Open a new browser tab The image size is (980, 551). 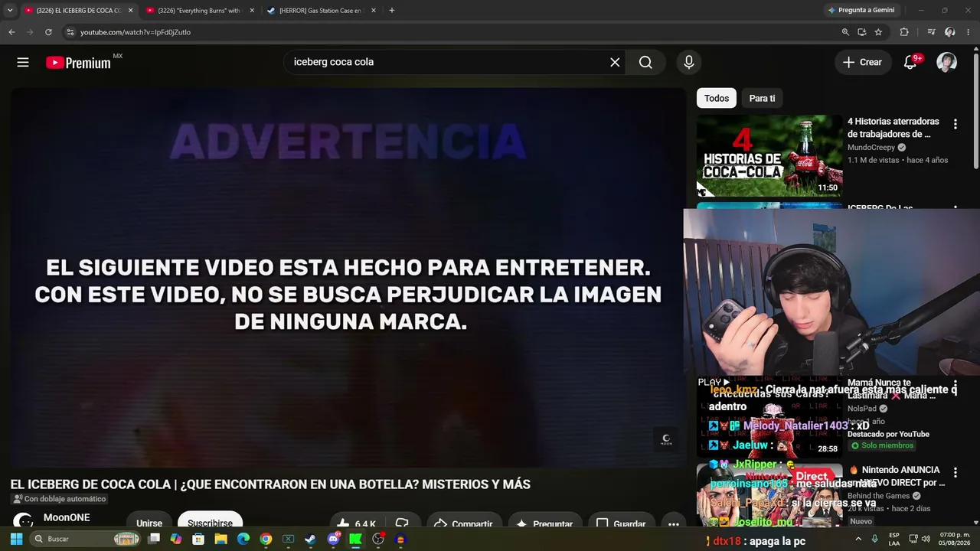pyautogui.click(x=392, y=11)
